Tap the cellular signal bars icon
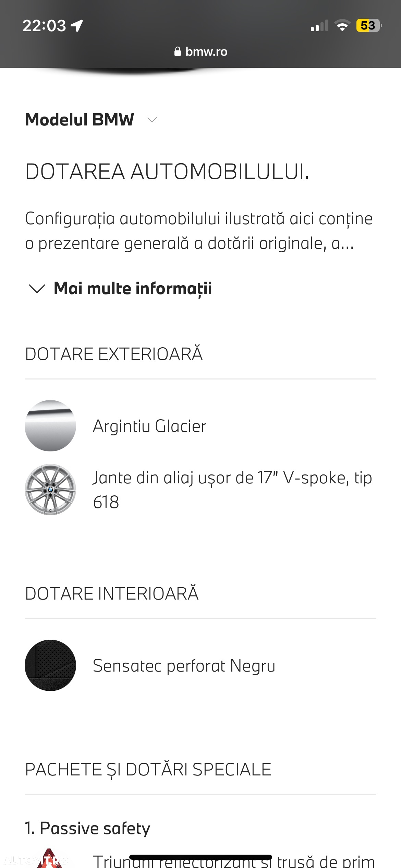 [319, 26]
